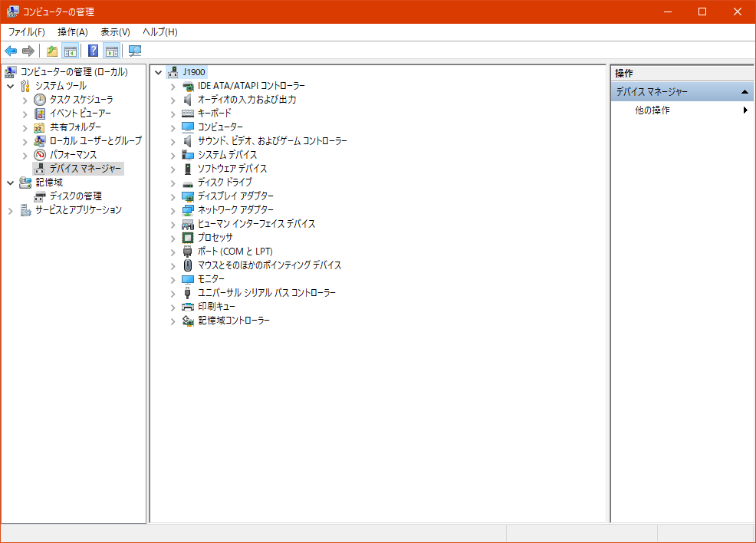This screenshot has width=756, height=543.
Task: Expand the ネットワーク アダプター node
Action: (x=173, y=210)
